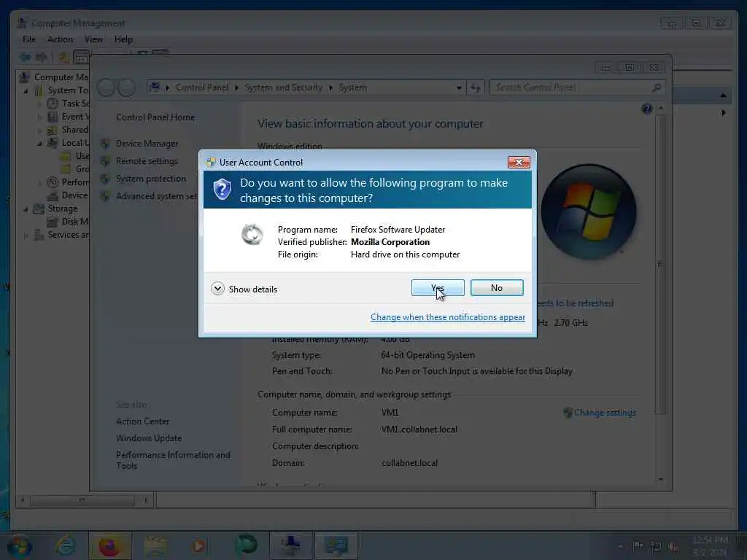Click Show/Hide Console Tree toolbar icon
The height and width of the screenshot is (560, 747).
[x=81, y=58]
